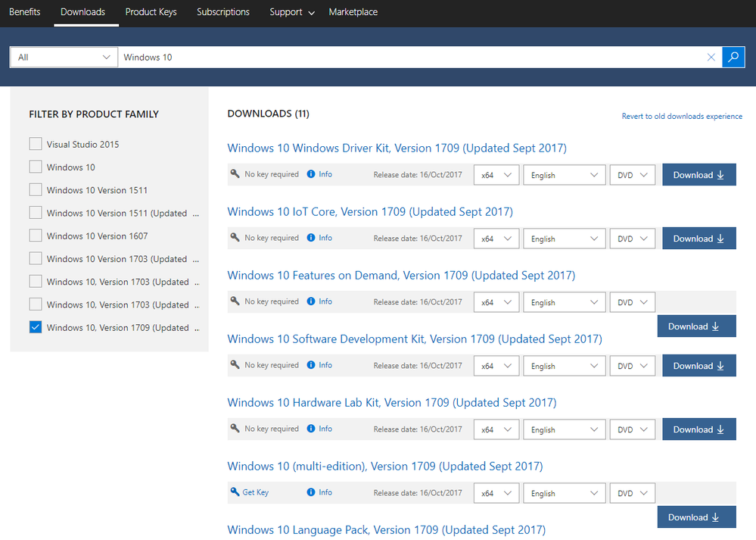Click the info icon for Software Development Kit
The height and width of the screenshot is (540, 756).
click(x=311, y=365)
